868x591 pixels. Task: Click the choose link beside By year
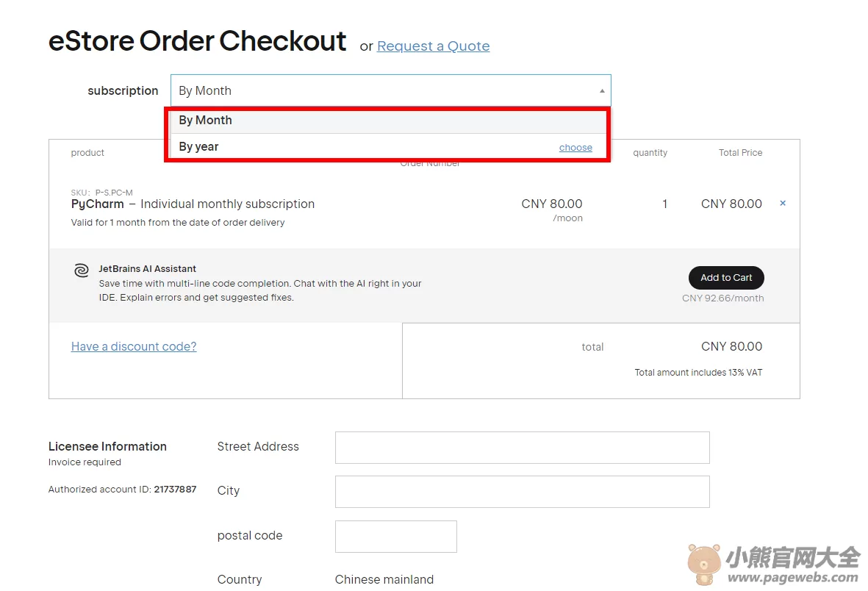[x=575, y=147]
